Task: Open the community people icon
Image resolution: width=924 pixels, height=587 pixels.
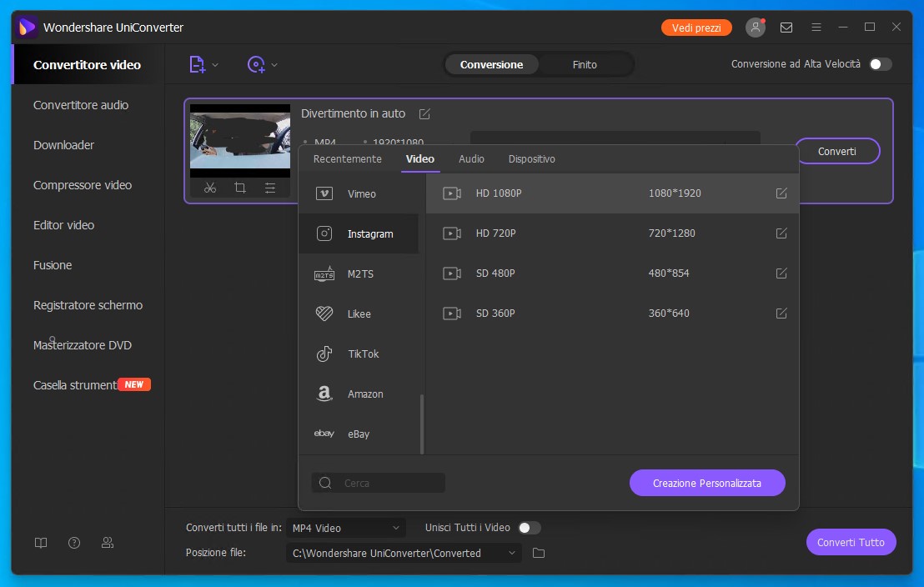Action: [x=108, y=543]
